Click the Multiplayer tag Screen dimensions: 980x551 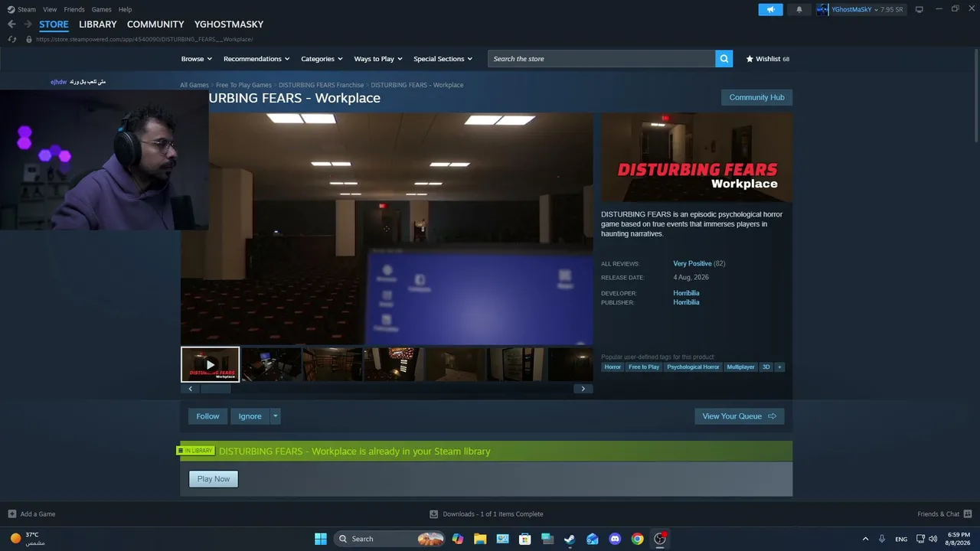point(740,367)
